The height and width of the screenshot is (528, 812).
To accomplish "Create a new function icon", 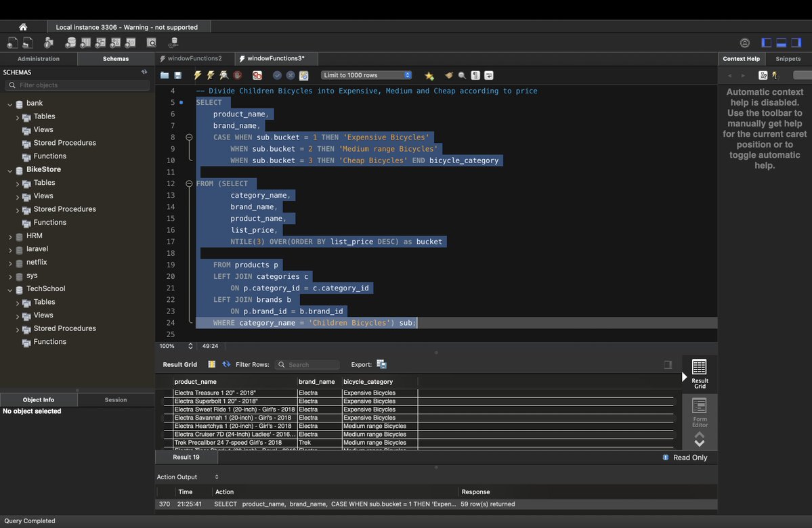I will click(x=131, y=43).
